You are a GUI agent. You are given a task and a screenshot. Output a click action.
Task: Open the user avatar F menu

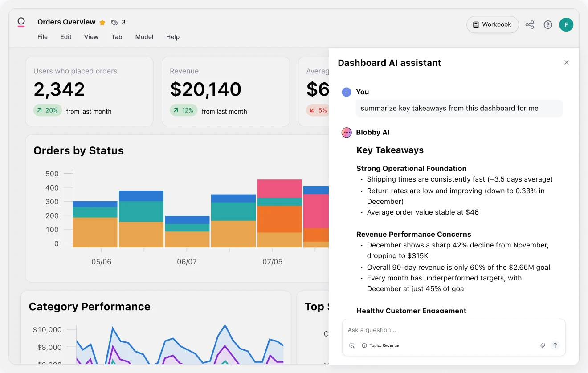pyautogui.click(x=566, y=25)
